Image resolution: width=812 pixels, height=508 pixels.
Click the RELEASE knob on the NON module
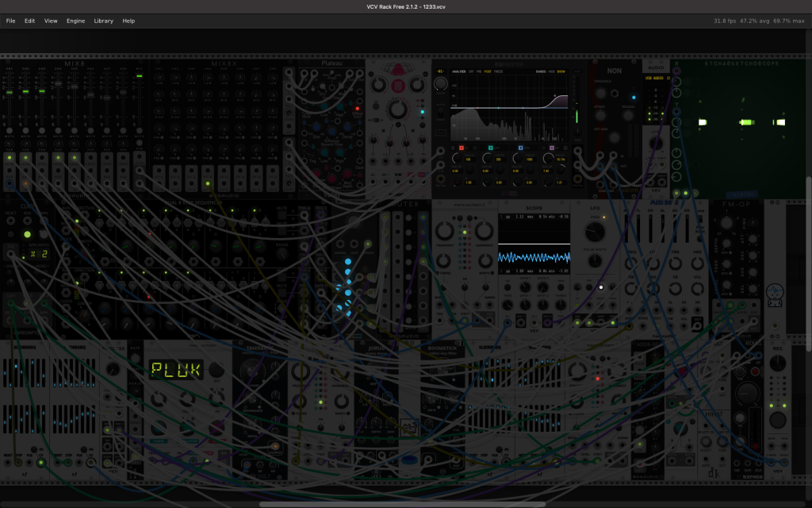(x=628, y=116)
